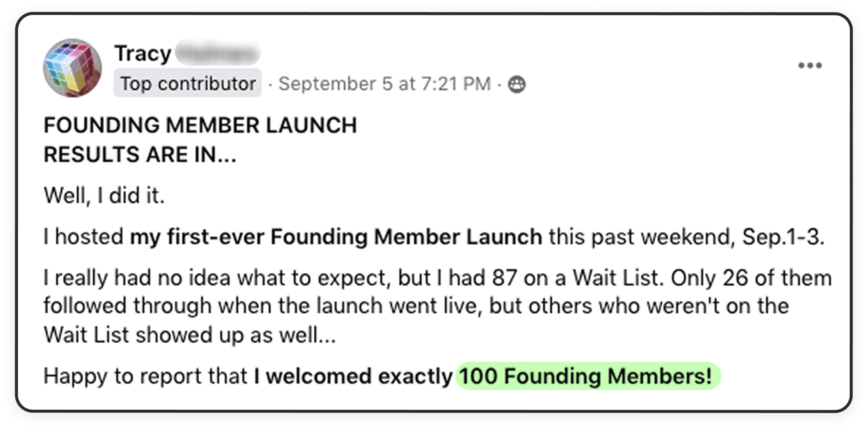
Task: Click the RESULTS ARE IN... line
Action: pyautogui.click(x=140, y=155)
